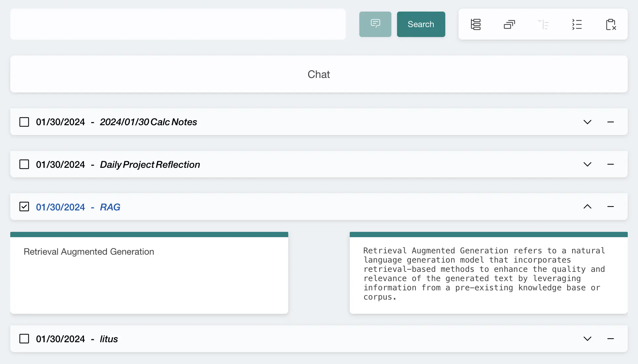Image resolution: width=638 pixels, height=364 pixels.
Task: Remove Calc Notes entry with minus icon
Action: pyautogui.click(x=611, y=122)
